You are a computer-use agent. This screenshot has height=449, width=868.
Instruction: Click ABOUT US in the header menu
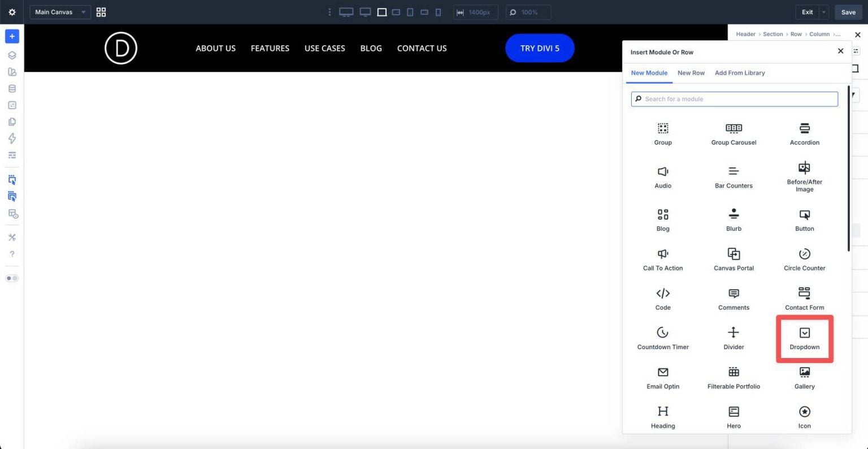(215, 48)
